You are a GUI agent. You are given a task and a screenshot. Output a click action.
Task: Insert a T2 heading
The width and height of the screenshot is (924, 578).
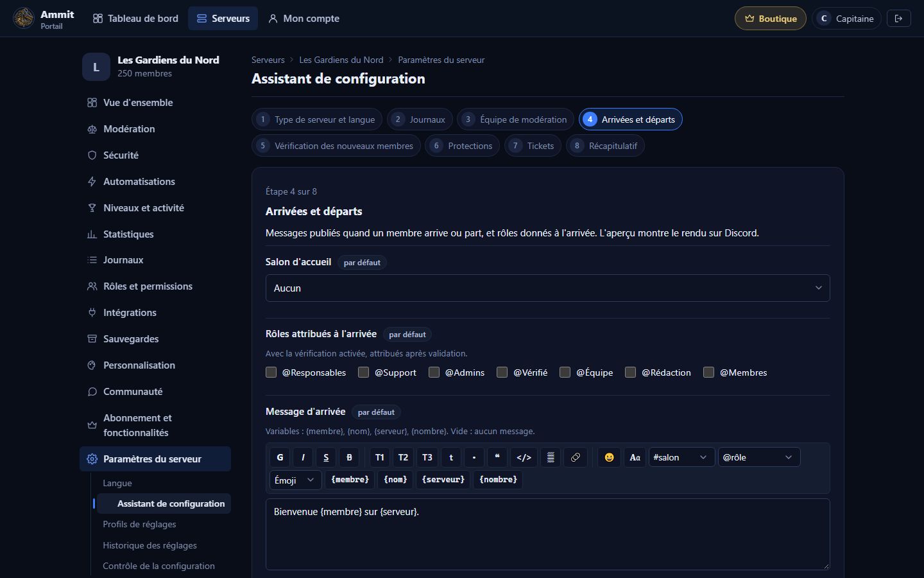pos(403,457)
